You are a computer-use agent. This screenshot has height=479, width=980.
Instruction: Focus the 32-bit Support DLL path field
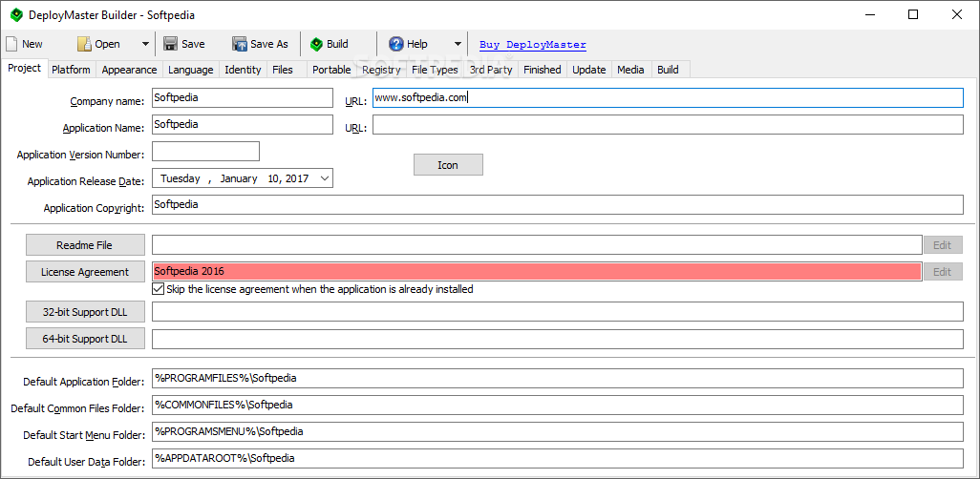pos(558,311)
